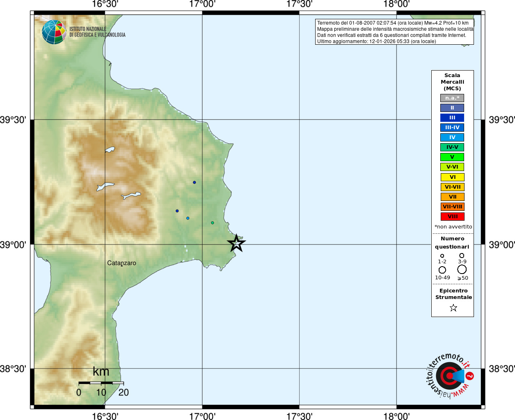This screenshot has height=420, width=515.
Task: Click 'Istituto Nazionale di Geofisica e Vulcanologia' text
Action: point(97,32)
